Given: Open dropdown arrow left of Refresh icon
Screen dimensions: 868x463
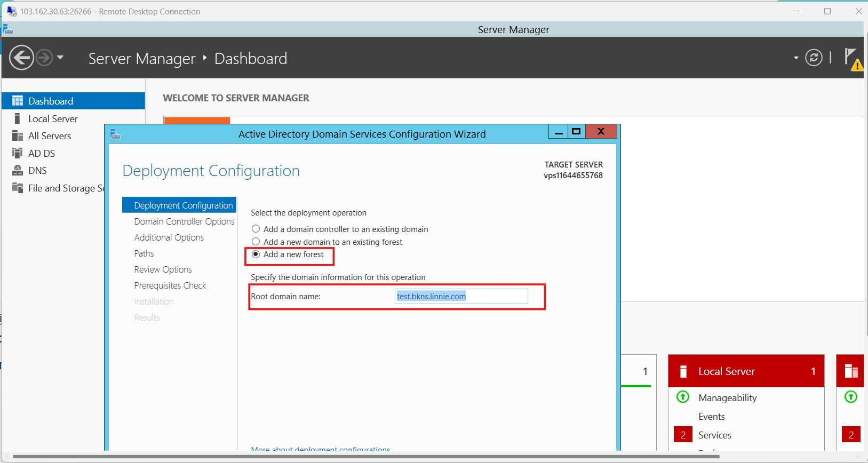Looking at the screenshot, I should click(x=796, y=58).
